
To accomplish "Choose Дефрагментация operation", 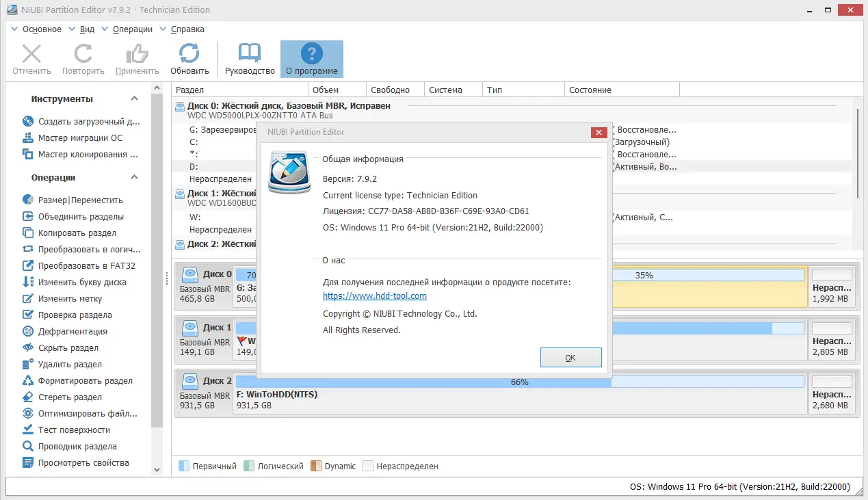I will 65,332.
